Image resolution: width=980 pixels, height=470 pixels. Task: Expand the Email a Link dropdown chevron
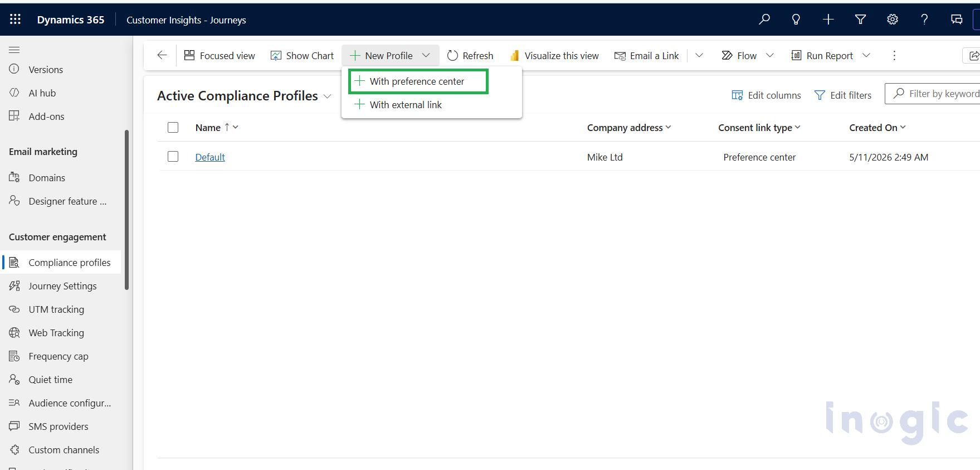click(699, 55)
